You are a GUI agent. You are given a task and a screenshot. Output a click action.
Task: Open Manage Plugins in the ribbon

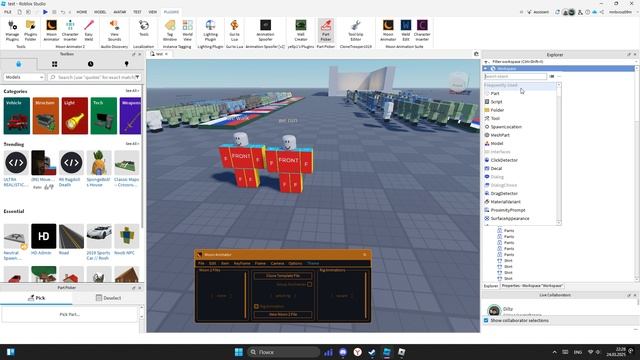pos(12,31)
